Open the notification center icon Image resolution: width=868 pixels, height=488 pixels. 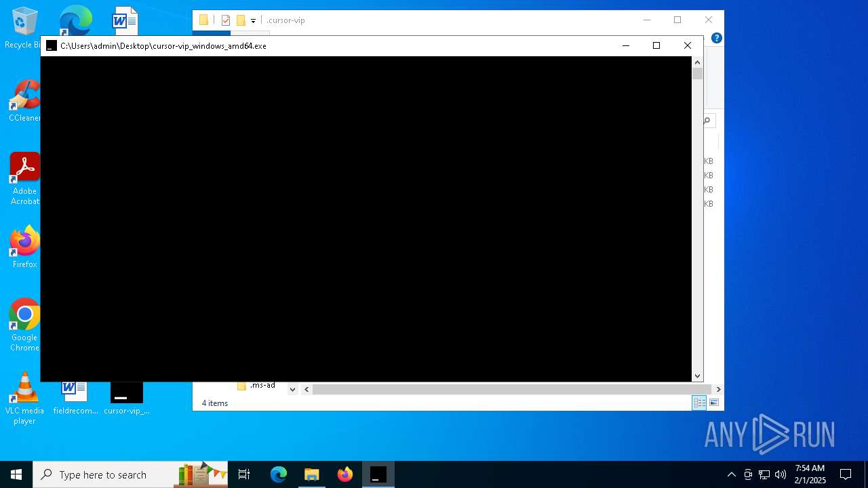pos(846,474)
